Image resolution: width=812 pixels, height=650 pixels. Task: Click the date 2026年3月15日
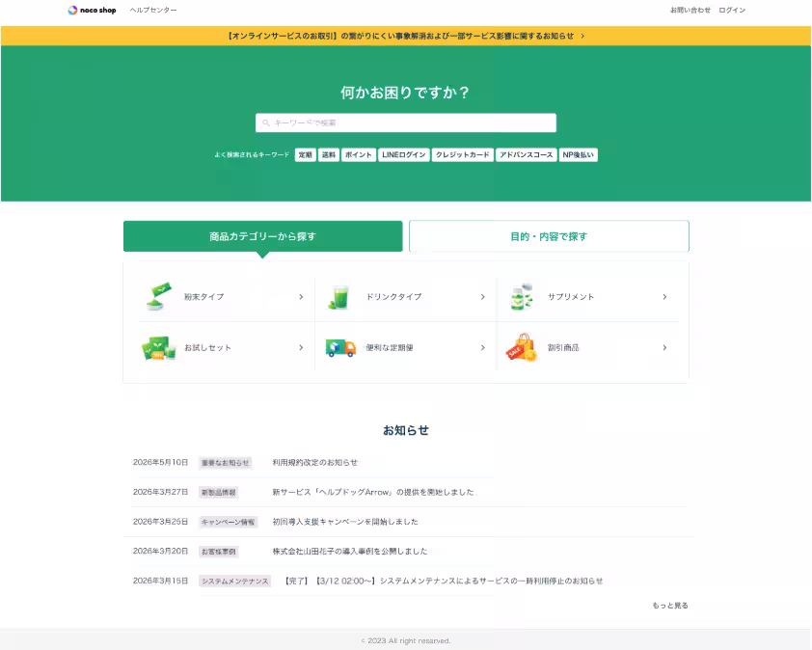click(160, 581)
